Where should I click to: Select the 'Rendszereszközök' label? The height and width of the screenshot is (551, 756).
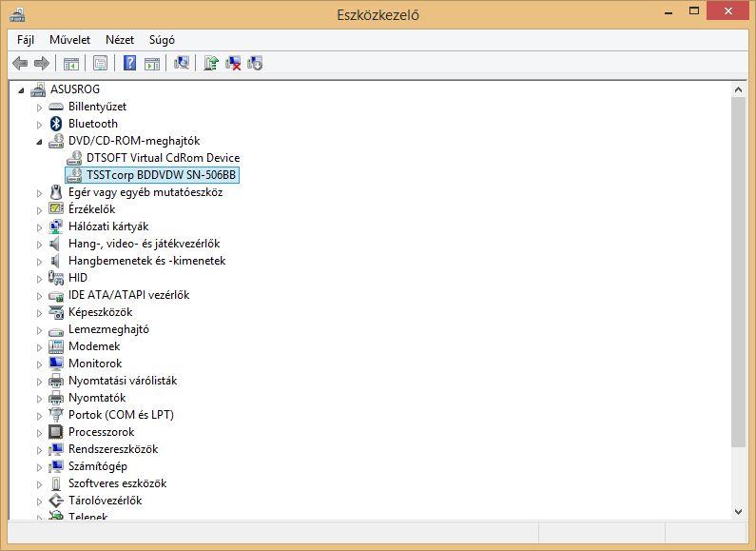tap(113, 449)
